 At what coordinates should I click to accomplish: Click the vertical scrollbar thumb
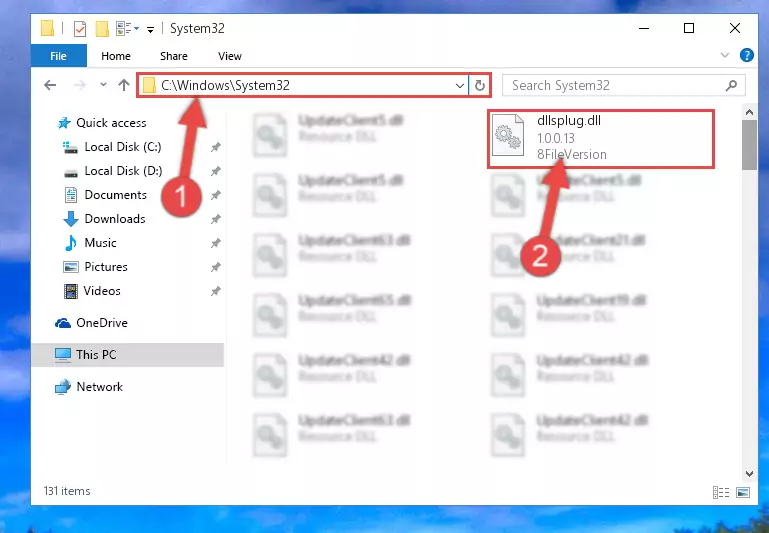pyautogui.click(x=749, y=145)
